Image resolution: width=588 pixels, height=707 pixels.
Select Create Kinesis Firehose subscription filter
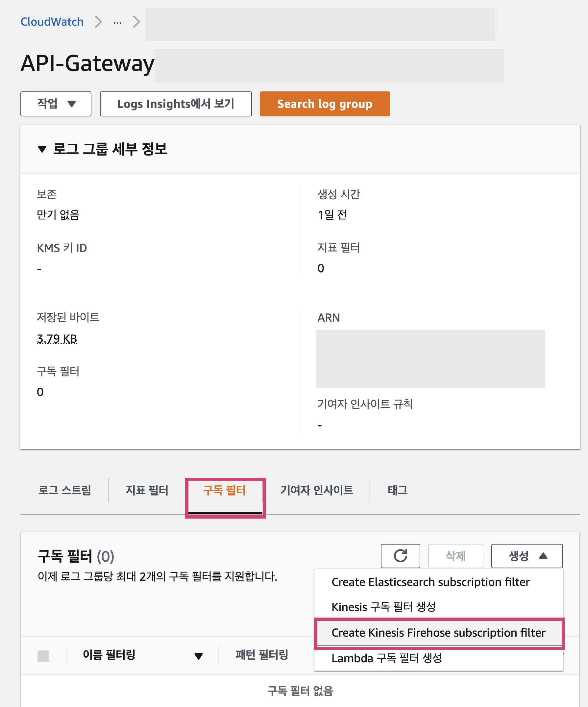point(438,633)
